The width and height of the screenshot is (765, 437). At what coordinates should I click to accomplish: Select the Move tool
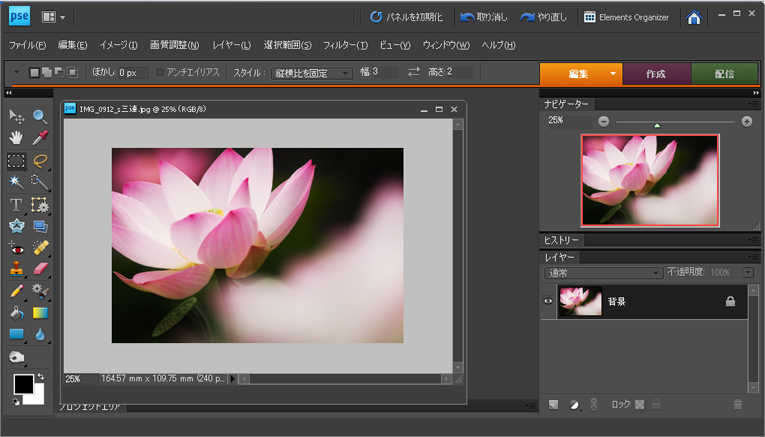click(16, 117)
